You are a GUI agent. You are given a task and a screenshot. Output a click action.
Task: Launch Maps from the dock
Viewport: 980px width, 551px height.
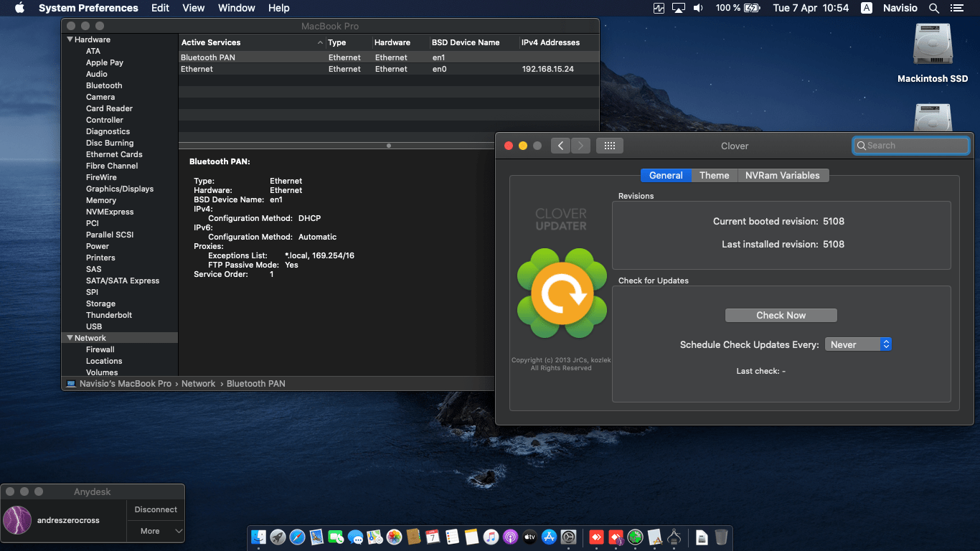tap(374, 537)
